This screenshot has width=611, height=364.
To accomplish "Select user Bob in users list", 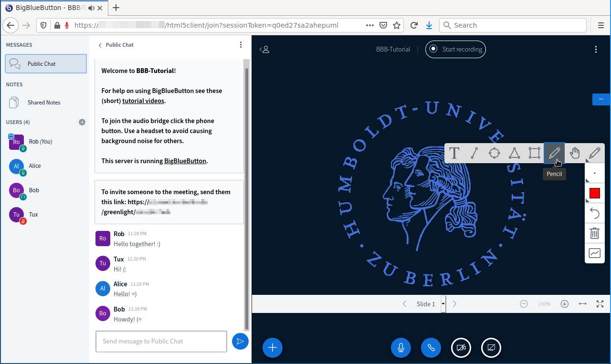I will pyautogui.click(x=46, y=191).
